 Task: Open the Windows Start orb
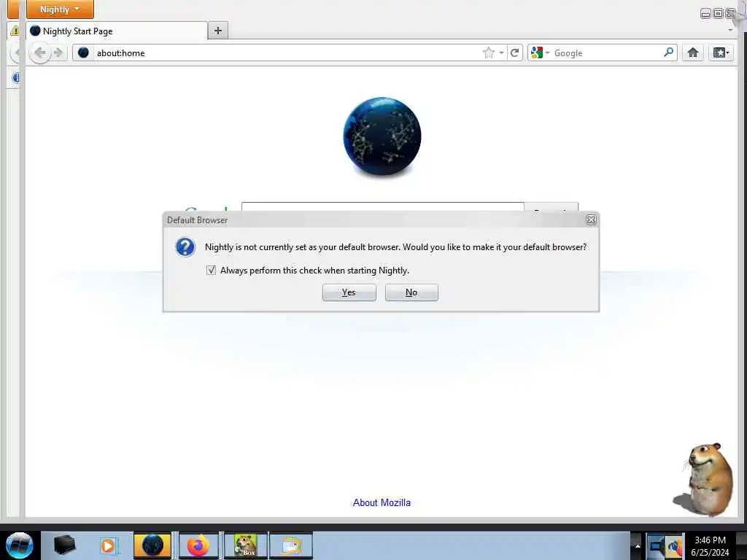(19, 545)
